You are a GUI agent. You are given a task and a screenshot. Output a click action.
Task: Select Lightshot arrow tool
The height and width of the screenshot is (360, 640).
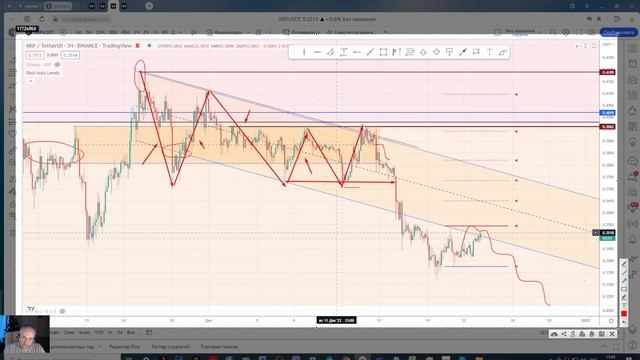click(x=624, y=280)
